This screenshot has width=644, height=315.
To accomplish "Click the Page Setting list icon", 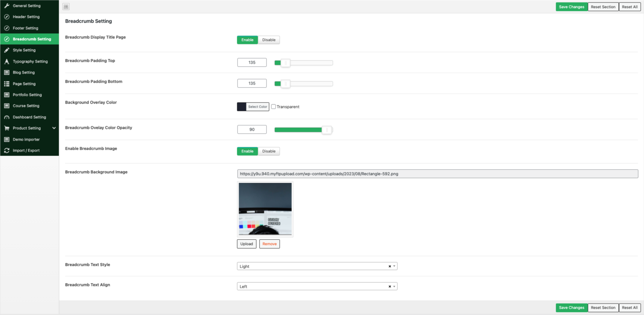I will [x=7, y=84].
